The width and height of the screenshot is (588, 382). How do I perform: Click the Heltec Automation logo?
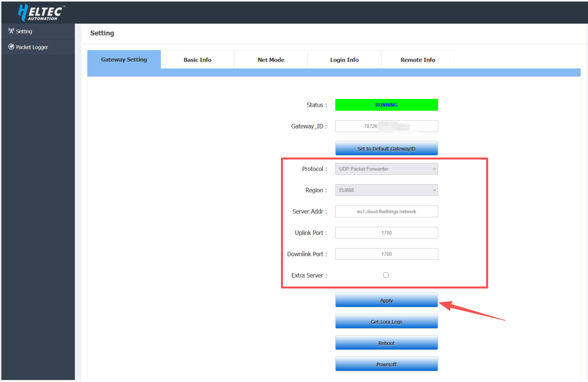point(41,12)
